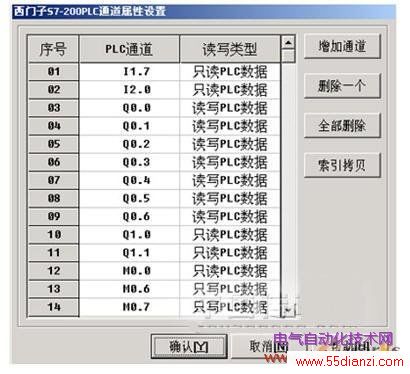The height and width of the screenshot is (374, 410).
Task: Select row number 13
Action: (x=54, y=289)
